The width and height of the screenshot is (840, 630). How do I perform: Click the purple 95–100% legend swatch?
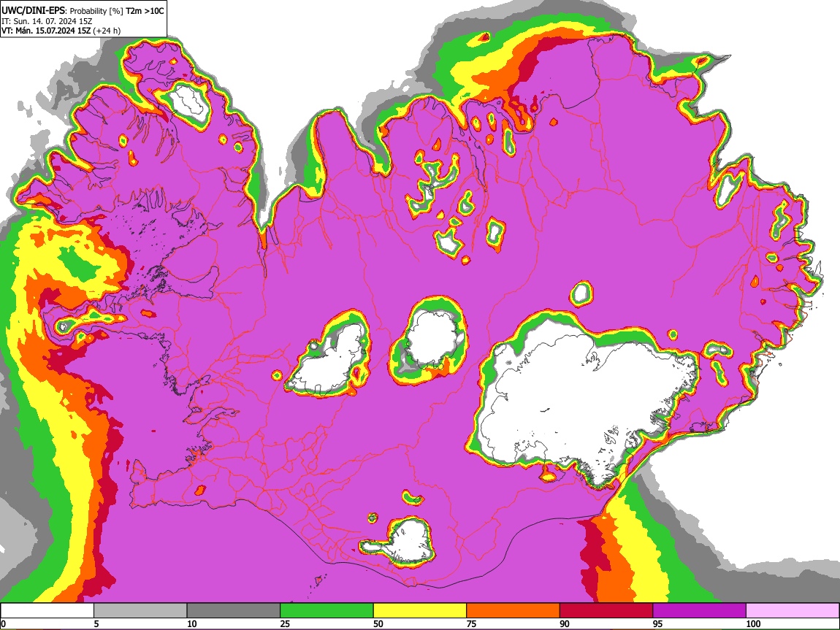click(700, 611)
